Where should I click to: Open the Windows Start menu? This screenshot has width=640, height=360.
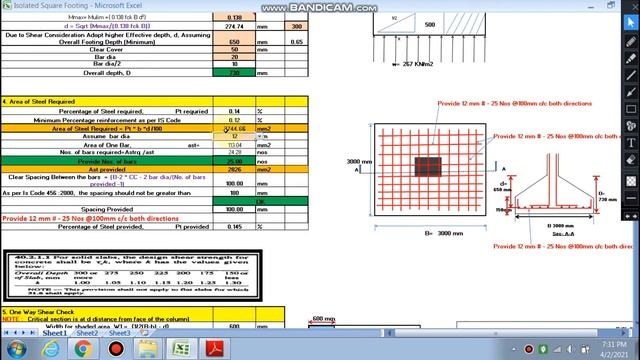(16, 349)
